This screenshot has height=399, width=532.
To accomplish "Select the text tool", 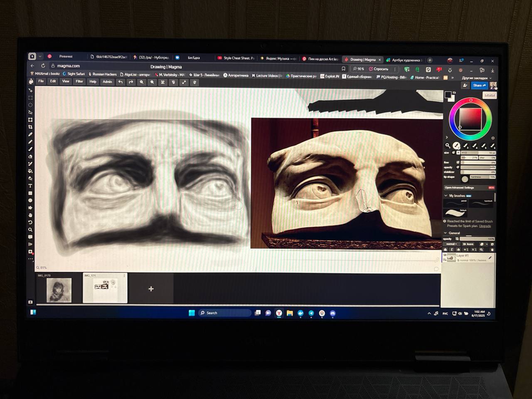I will coord(30,186).
